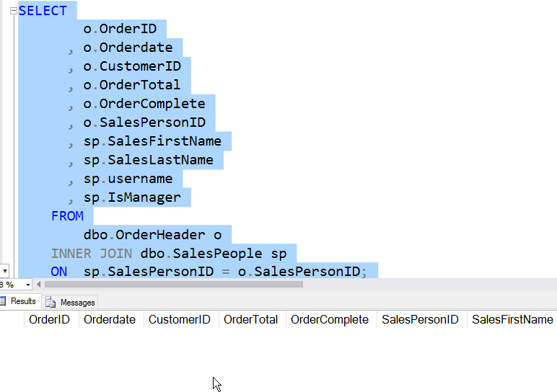The image size is (557, 392).
Task: Select the CustomerID column header
Action: click(x=180, y=320)
